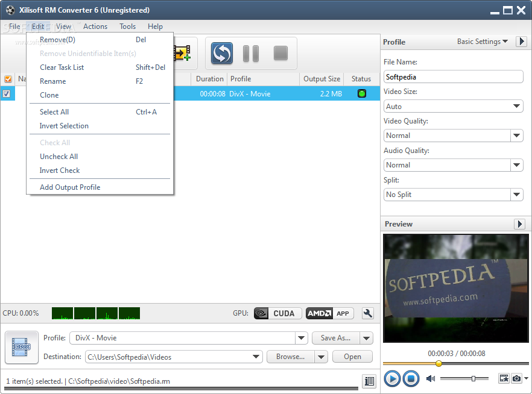
Task: Choose Select All menu entry
Action: click(100, 112)
